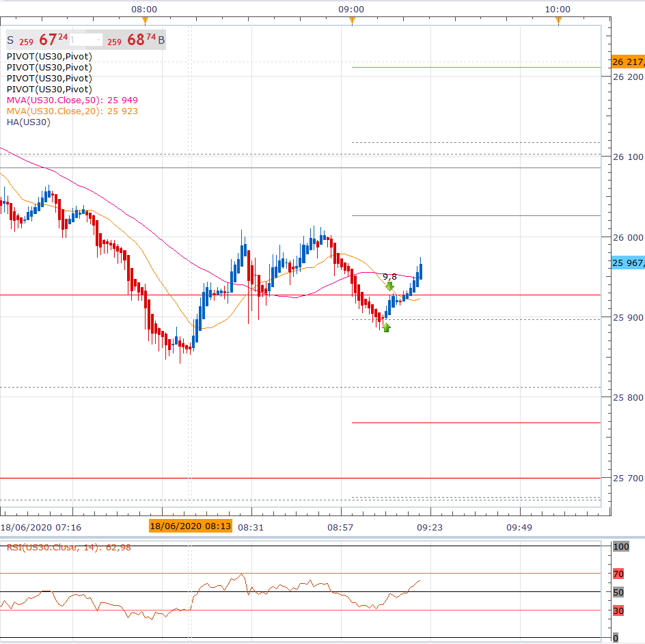Viewport: 645px width, 644px height.
Task: Click the 18/06/2020 07:16 time label
Action: coord(41,527)
